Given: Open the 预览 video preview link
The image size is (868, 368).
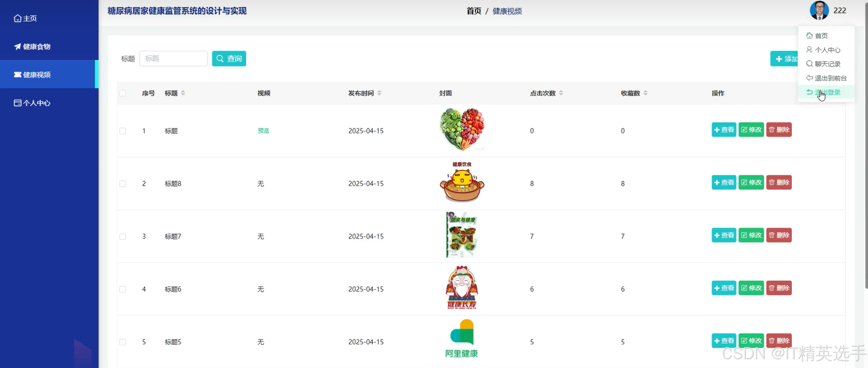Looking at the screenshot, I should pyautogui.click(x=263, y=131).
